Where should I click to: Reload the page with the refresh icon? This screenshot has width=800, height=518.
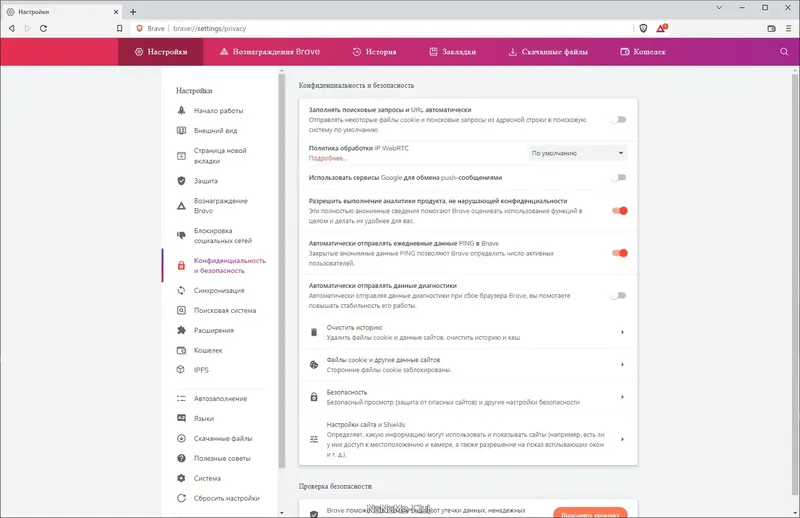click(x=43, y=29)
